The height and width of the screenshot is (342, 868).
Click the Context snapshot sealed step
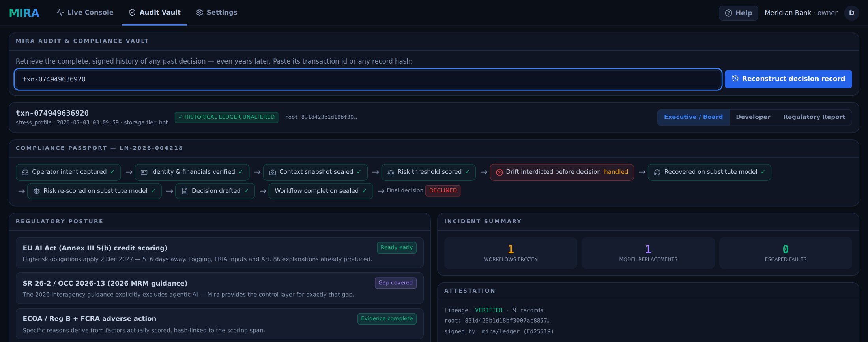[x=315, y=172]
